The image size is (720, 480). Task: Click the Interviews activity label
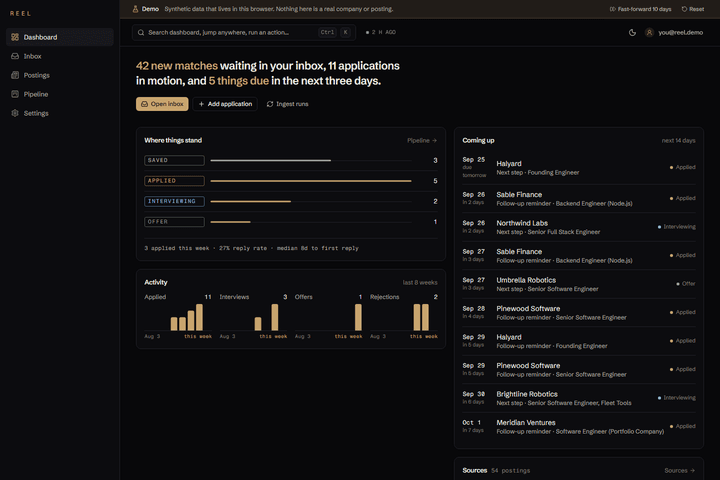234,297
